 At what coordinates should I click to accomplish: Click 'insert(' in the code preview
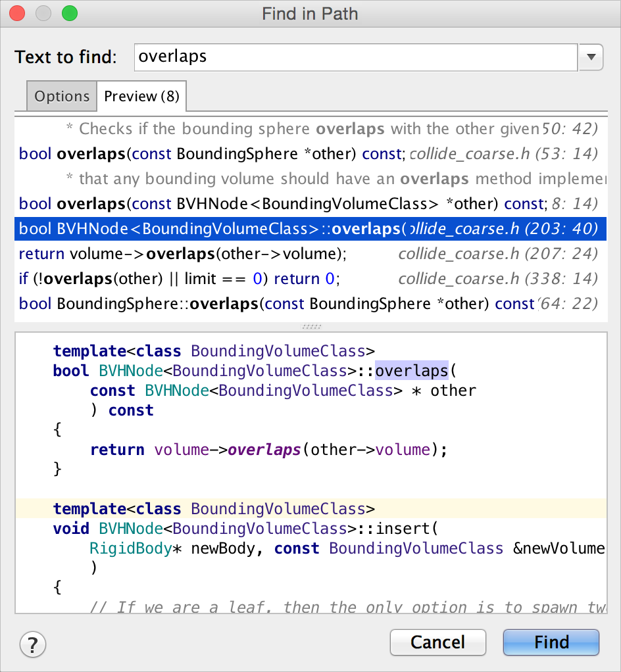pos(407,529)
